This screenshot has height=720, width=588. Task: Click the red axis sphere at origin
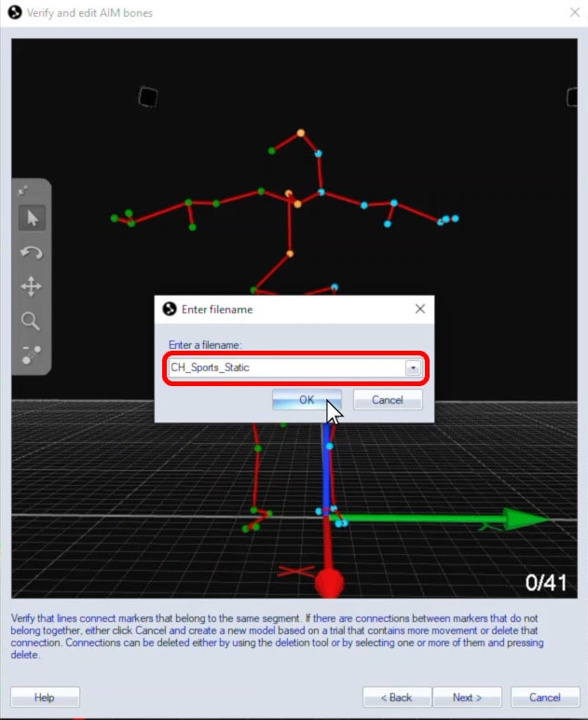(329, 585)
